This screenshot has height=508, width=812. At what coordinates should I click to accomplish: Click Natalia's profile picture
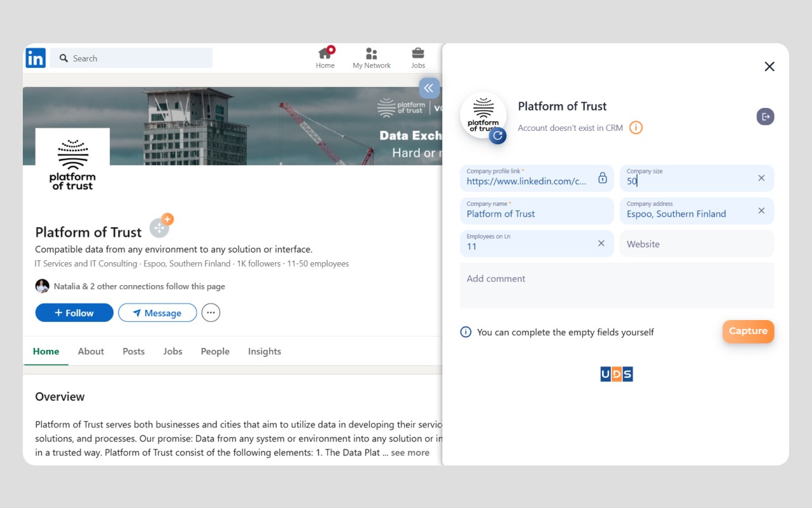point(42,286)
